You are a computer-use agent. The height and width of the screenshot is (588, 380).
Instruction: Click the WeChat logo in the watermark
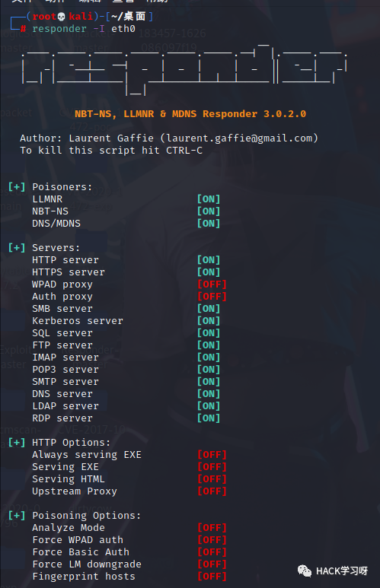pyautogui.click(x=305, y=571)
